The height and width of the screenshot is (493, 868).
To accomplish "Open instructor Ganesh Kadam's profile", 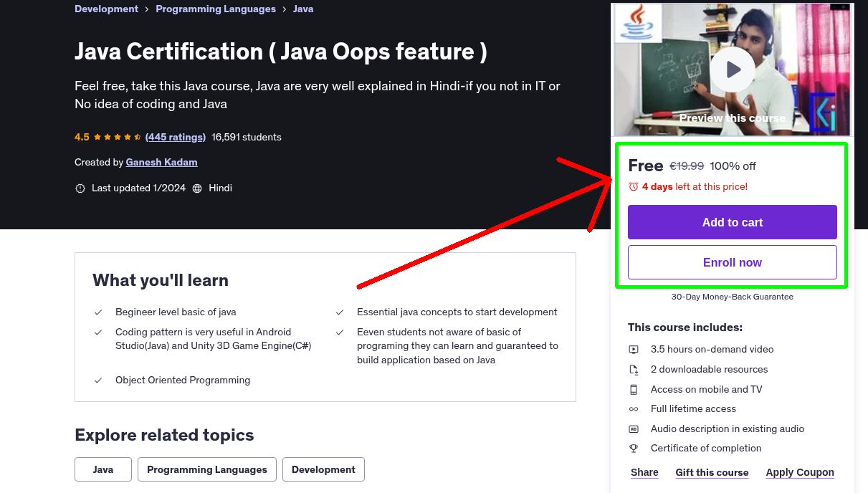I will tap(161, 162).
